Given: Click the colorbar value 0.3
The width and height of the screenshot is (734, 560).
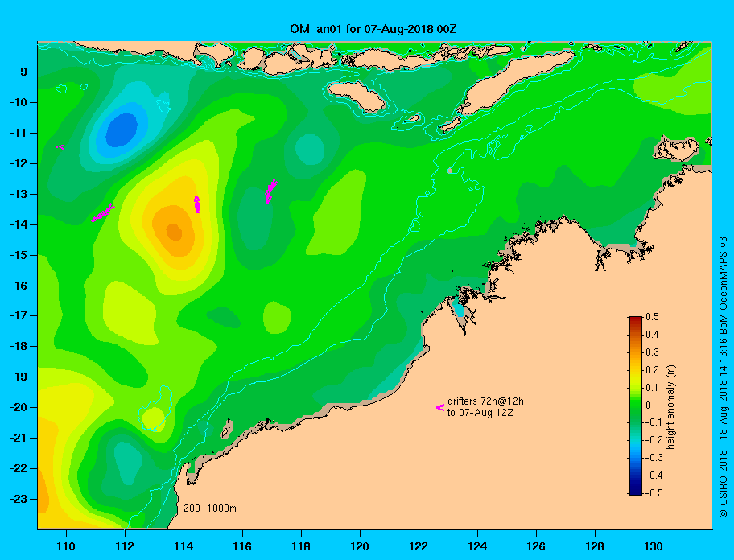Looking at the screenshot, I should [652, 352].
